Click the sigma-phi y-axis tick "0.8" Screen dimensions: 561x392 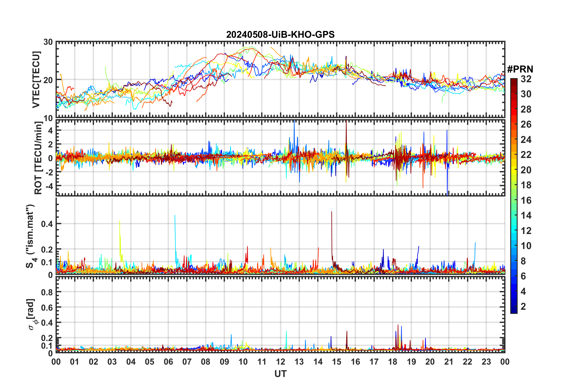pyautogui.click(x=47, y=292)
